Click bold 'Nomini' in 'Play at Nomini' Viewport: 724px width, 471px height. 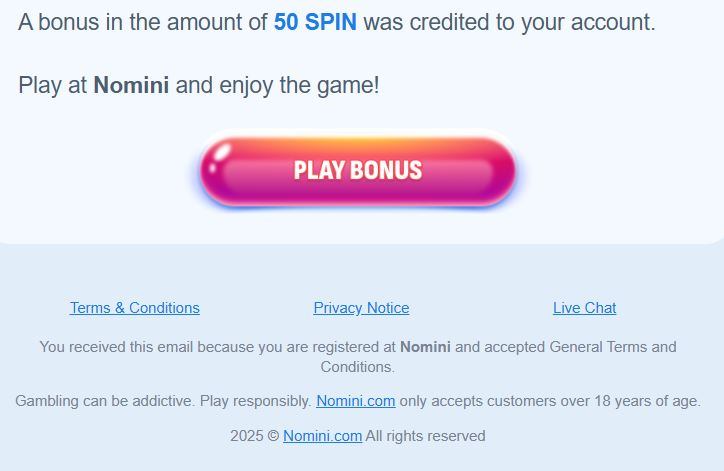[x=131, y=85]
